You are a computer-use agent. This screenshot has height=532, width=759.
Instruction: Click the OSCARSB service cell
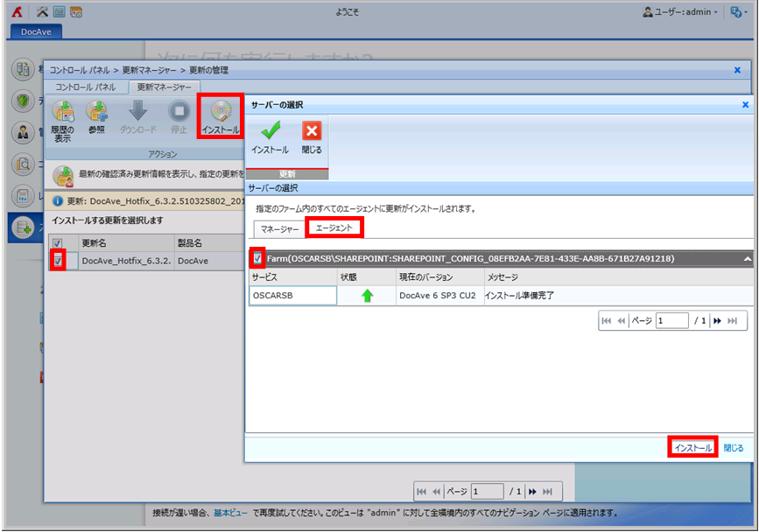(293, 296)
